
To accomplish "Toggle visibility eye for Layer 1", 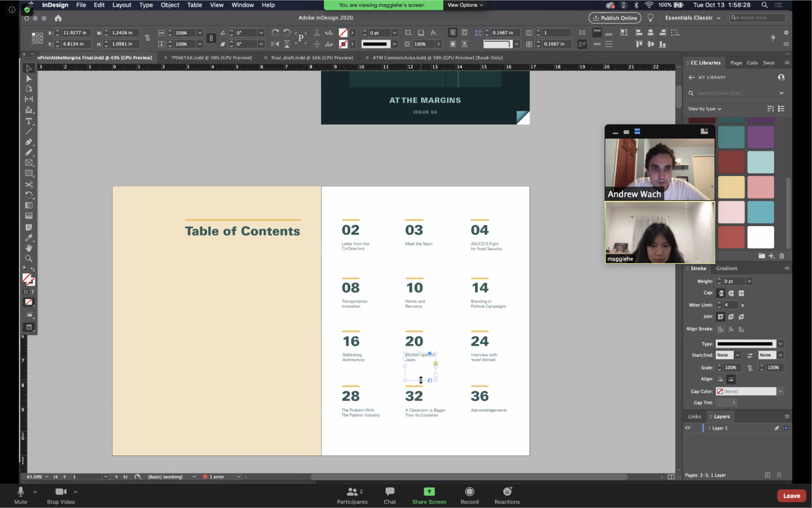I will click(688, 428).
